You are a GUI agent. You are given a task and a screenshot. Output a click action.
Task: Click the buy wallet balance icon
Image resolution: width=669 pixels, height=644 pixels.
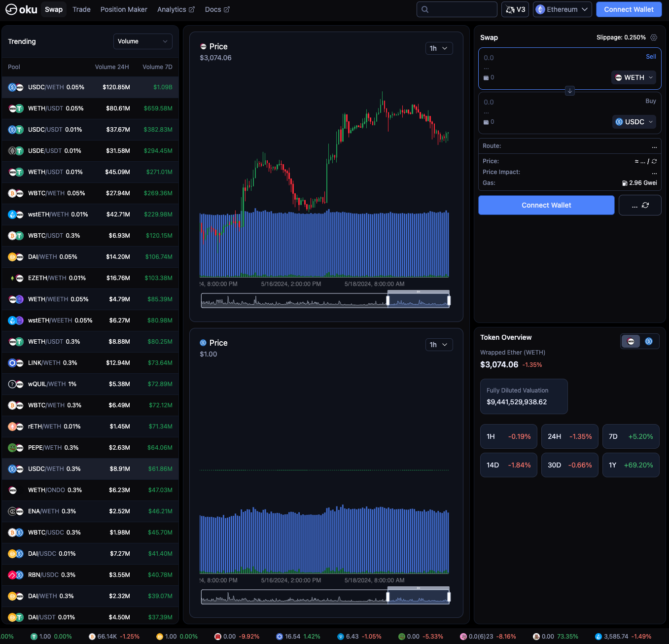coord(486,122)
